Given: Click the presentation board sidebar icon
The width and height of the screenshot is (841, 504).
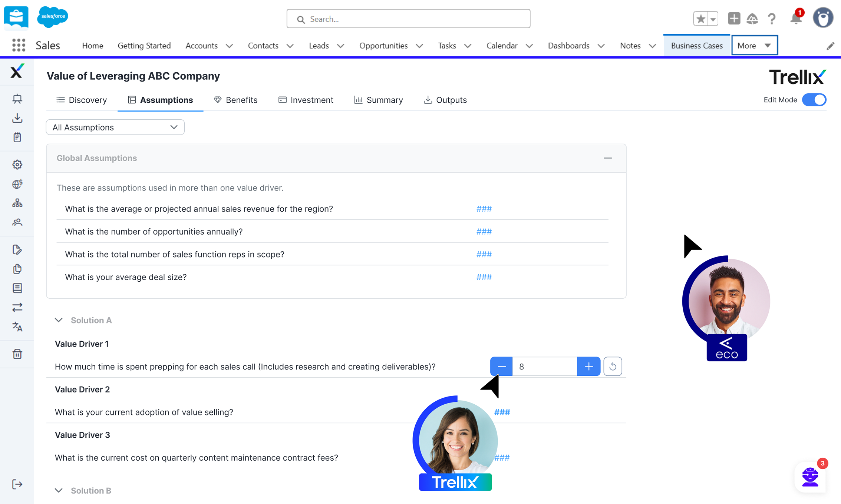Looking at the screenshot, I should pyautogui.click(x=17, y=99).
